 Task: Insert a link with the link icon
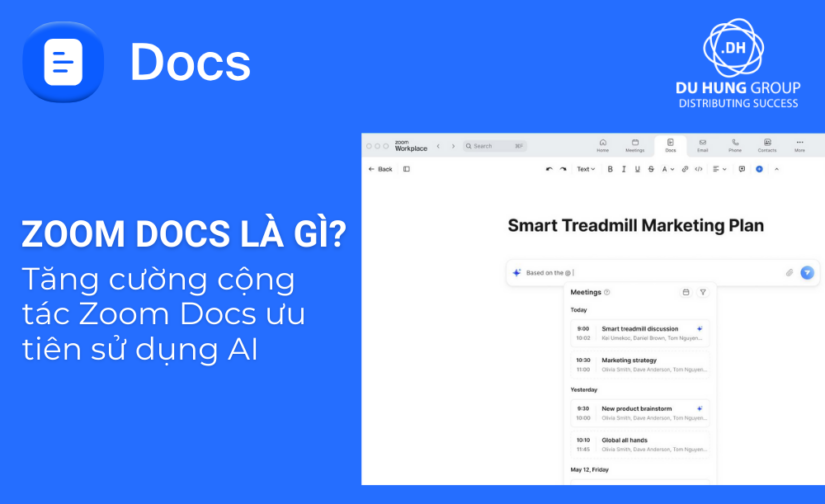pos(685,169)
